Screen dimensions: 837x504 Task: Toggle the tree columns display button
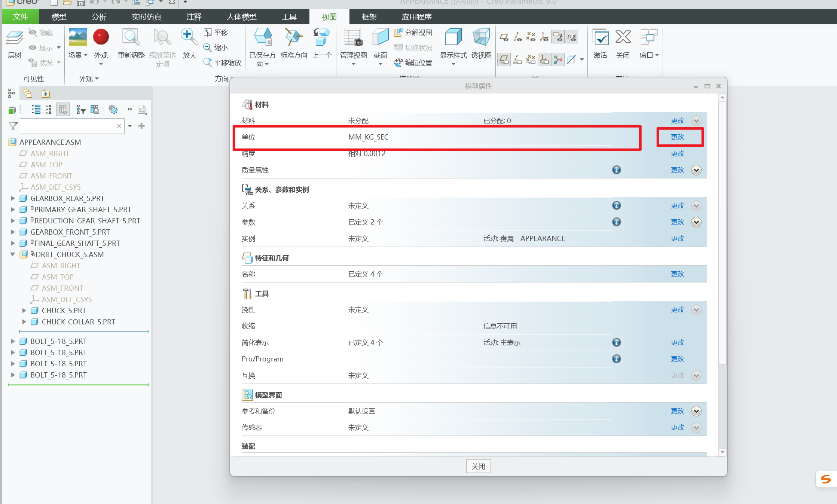click(63, 109)
